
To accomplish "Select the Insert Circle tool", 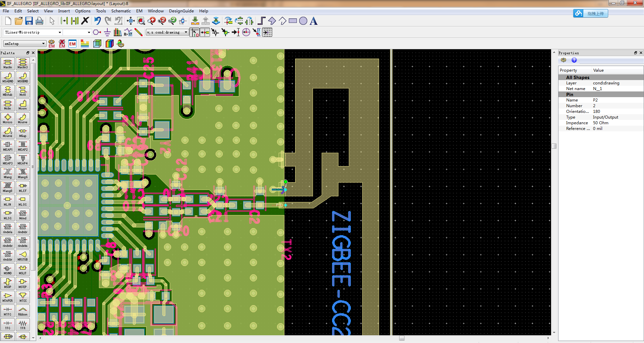I will tap(303, 21).
